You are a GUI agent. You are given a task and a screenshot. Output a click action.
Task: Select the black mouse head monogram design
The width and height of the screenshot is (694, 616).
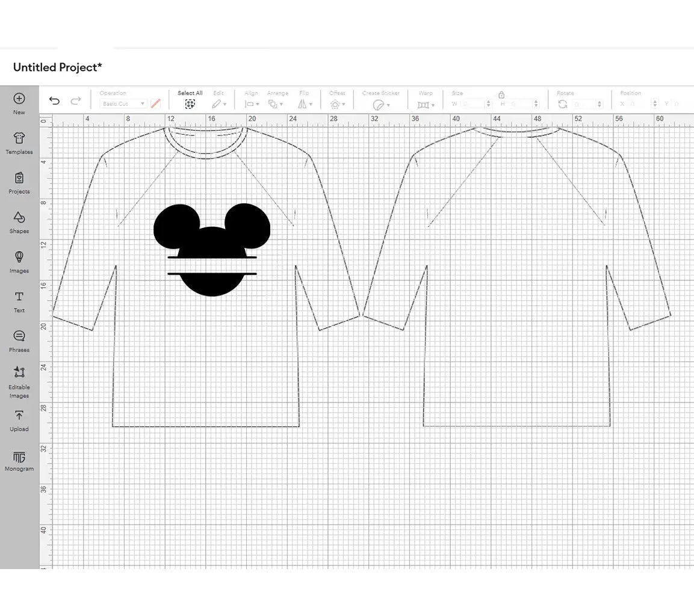click(x=211, y=250)
